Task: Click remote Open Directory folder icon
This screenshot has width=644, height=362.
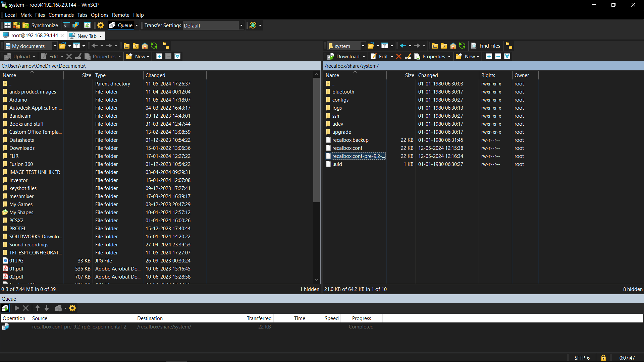Action: (371, 46)
